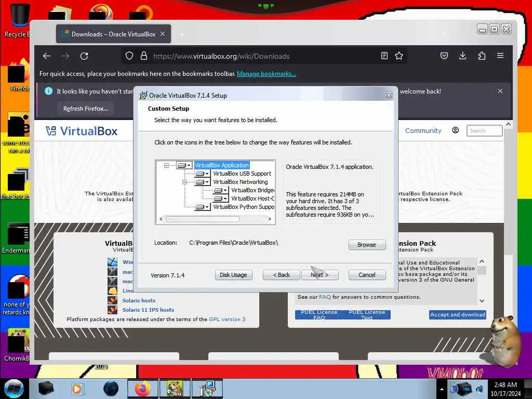Click the hamster Box taskbar icon

175,389
